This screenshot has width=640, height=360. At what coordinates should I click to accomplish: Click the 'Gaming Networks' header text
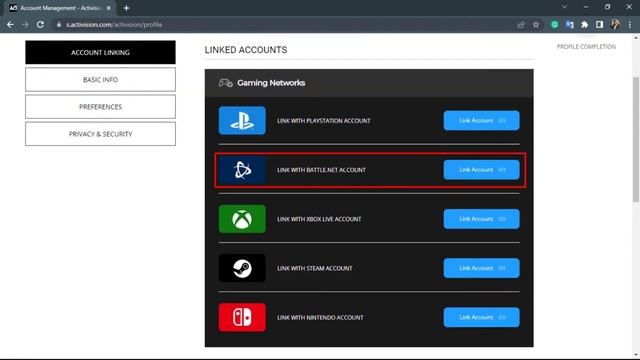pos(271,83)
